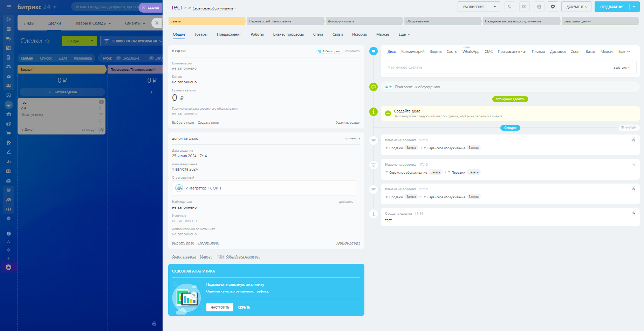
Task: Click the ФИЛЬТР timeline button
Action: (x=629, y=127)
